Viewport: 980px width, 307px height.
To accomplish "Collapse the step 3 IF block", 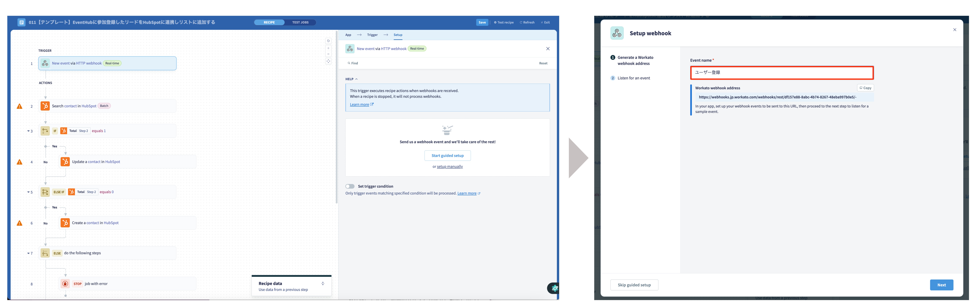I will pyautogui.click(x=28, y=131).
